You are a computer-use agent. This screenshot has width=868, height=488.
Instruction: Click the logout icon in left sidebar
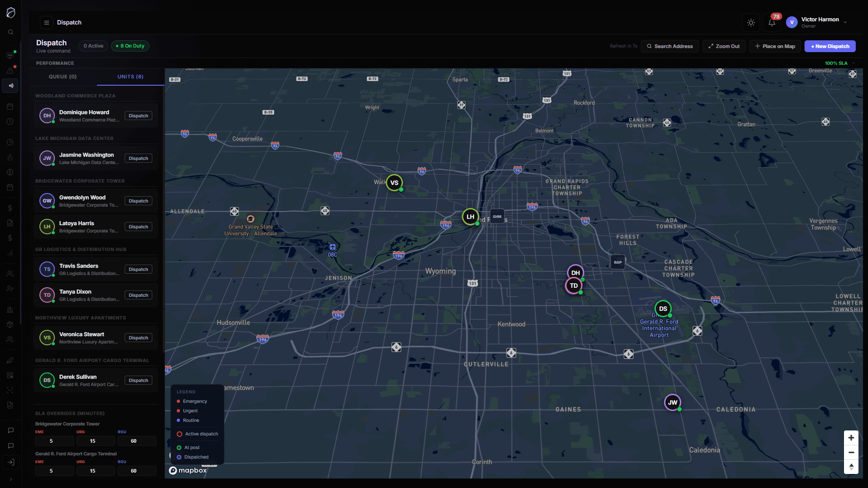[x=10, y=462]
